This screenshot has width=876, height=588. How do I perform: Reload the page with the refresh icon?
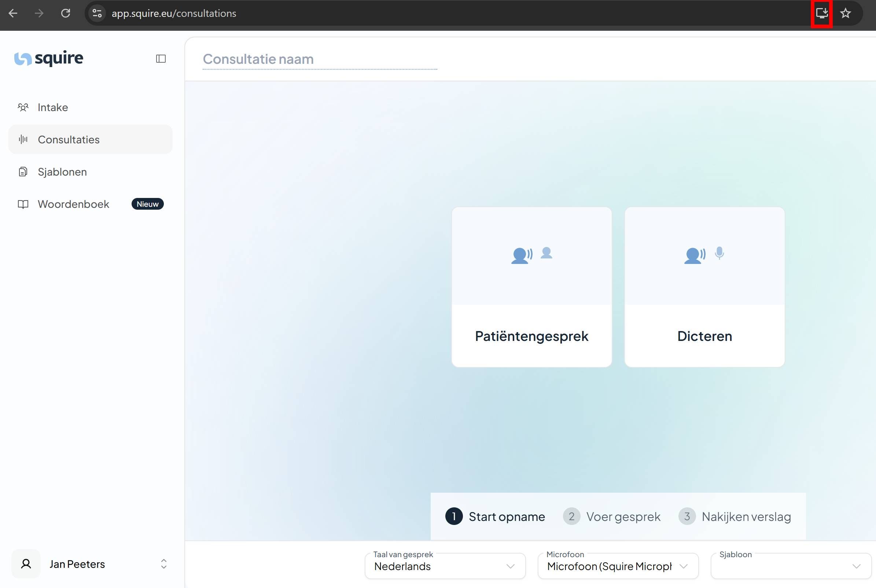coord(66,14)
